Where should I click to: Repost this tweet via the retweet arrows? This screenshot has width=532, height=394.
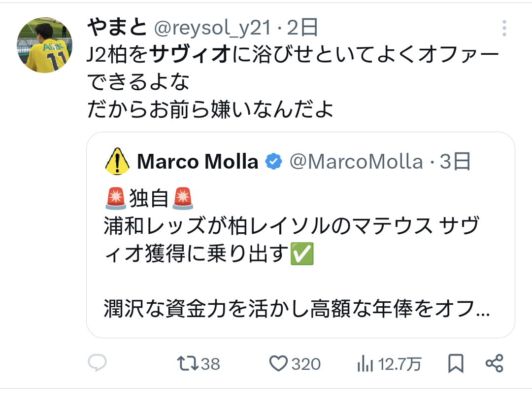pos(188,364)
